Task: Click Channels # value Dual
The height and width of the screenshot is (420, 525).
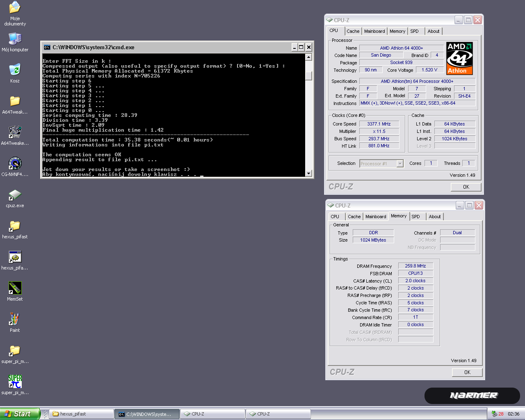Action: click(457, 233)
